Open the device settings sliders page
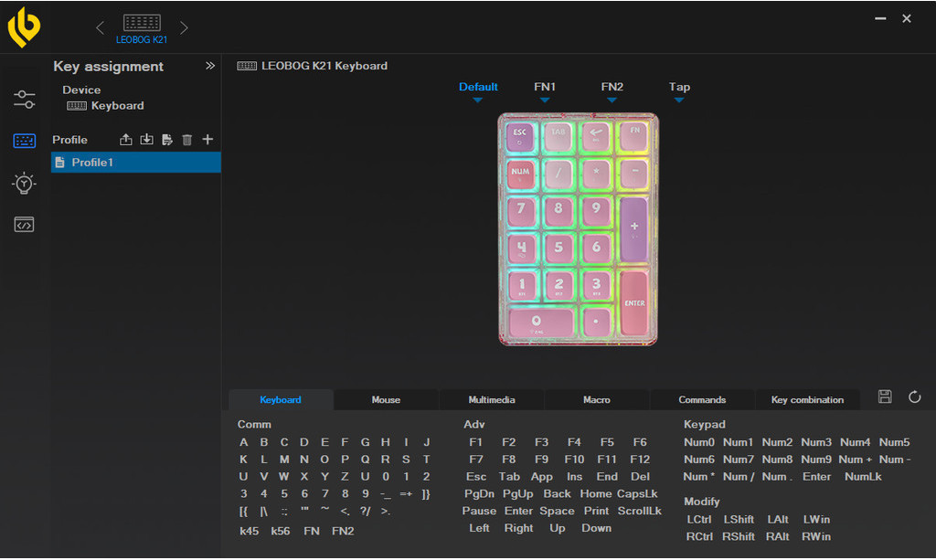Viewport: 936px width, 560px height. pos(25,99)
